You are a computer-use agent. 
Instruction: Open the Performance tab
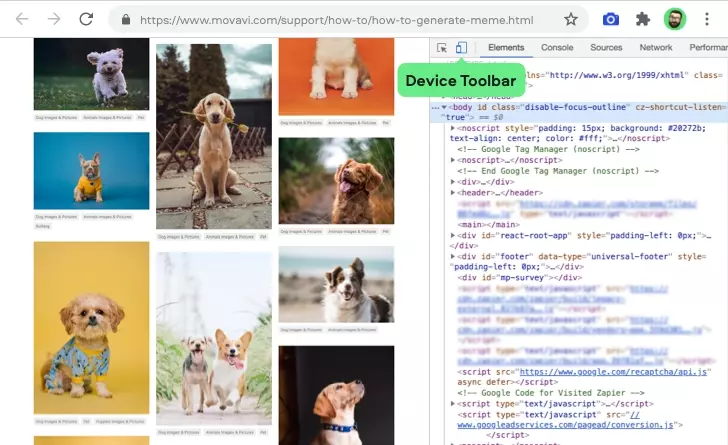coord(708,47)
